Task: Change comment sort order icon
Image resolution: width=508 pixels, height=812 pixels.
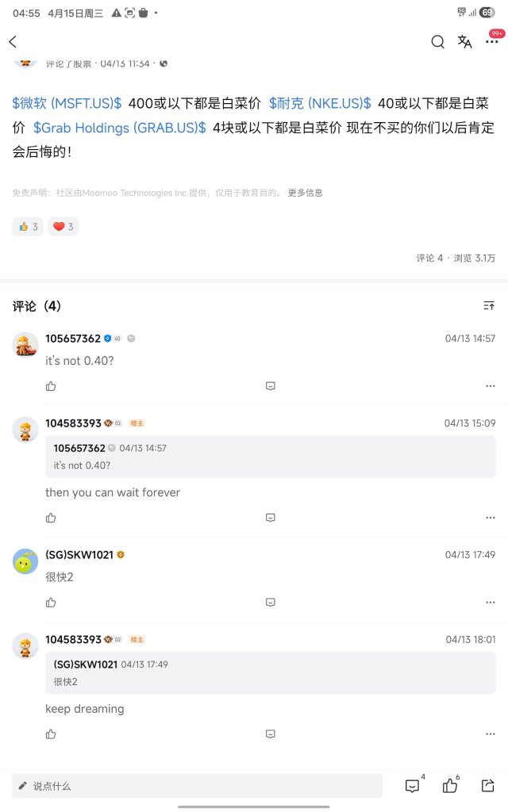Action: (x=489, y=306)
